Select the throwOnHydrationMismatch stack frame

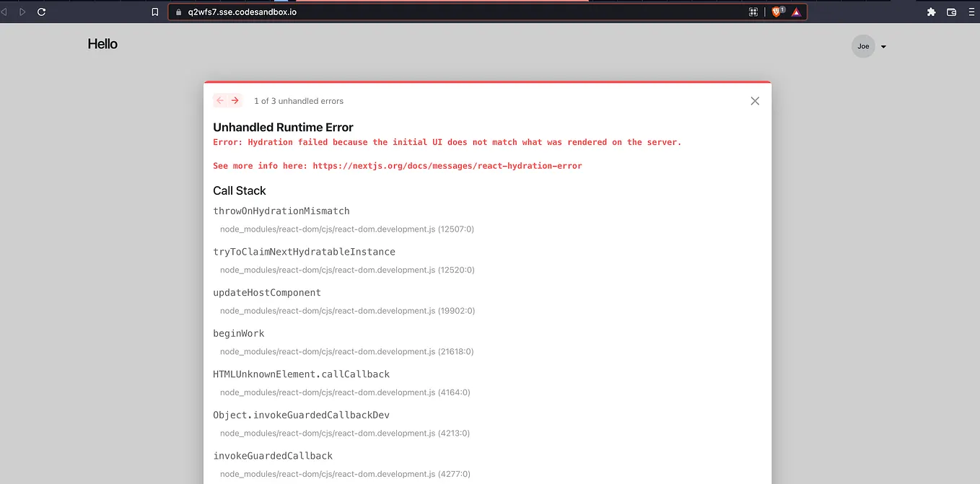point(281,211)
